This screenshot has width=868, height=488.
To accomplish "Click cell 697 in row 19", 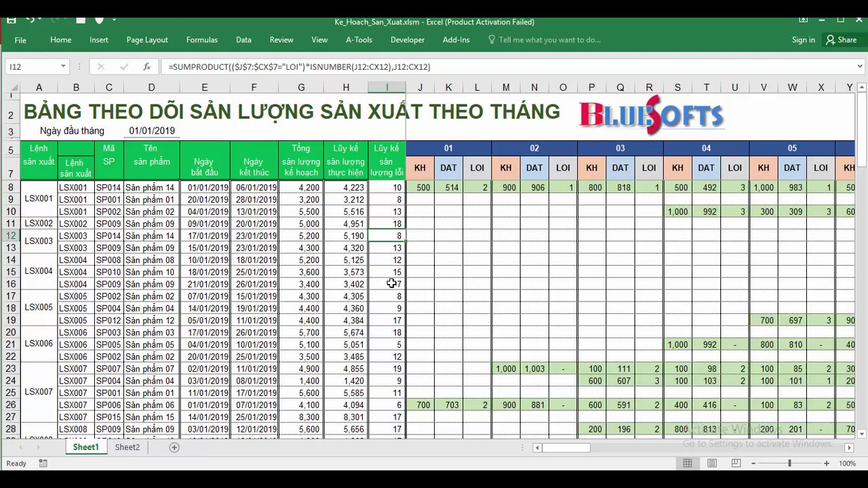I will click(x=792, y=321).
